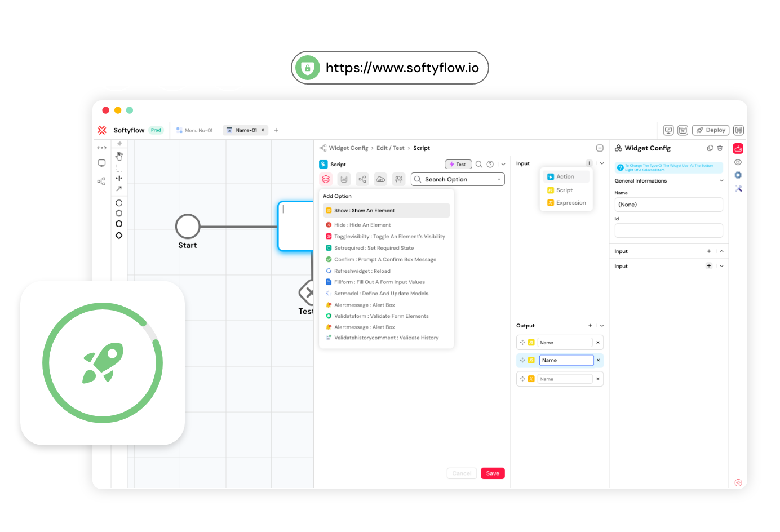Pick the thick circle end event shape
Screen dimensions: 780x532
119,224
